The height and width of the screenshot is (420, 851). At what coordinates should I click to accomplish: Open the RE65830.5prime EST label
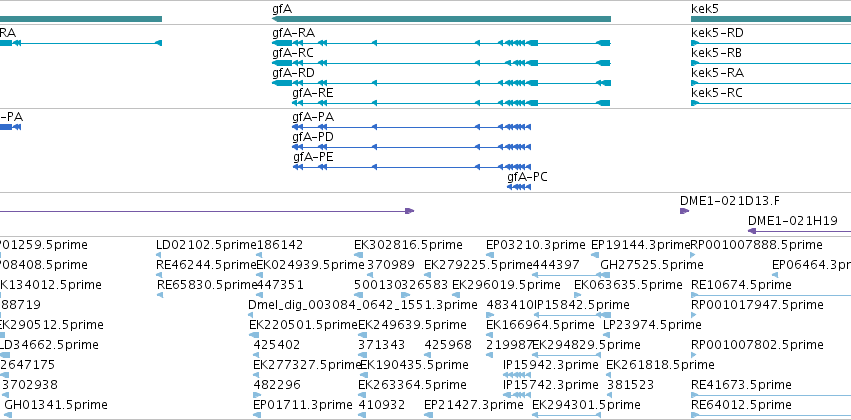tap(206, 285)
